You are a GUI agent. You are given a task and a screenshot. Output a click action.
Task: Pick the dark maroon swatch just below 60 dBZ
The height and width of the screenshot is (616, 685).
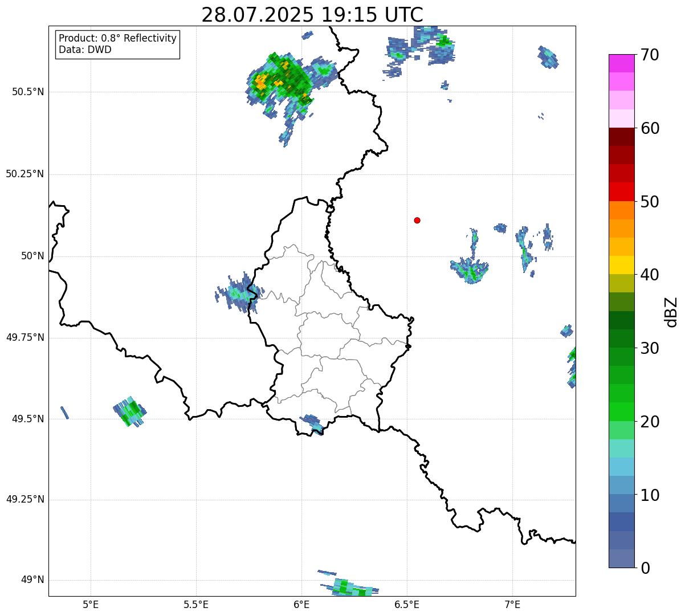coord(622,137)
